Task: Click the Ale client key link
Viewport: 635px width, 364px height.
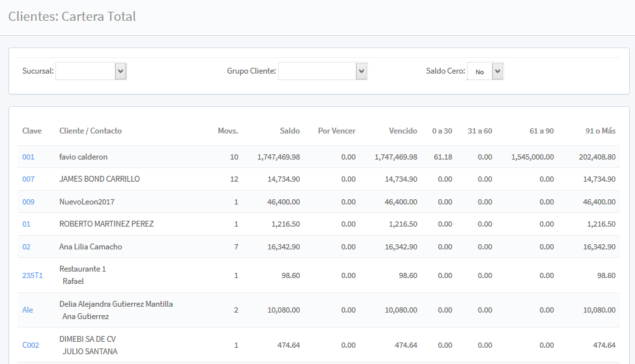Action: tap(27, 310)
